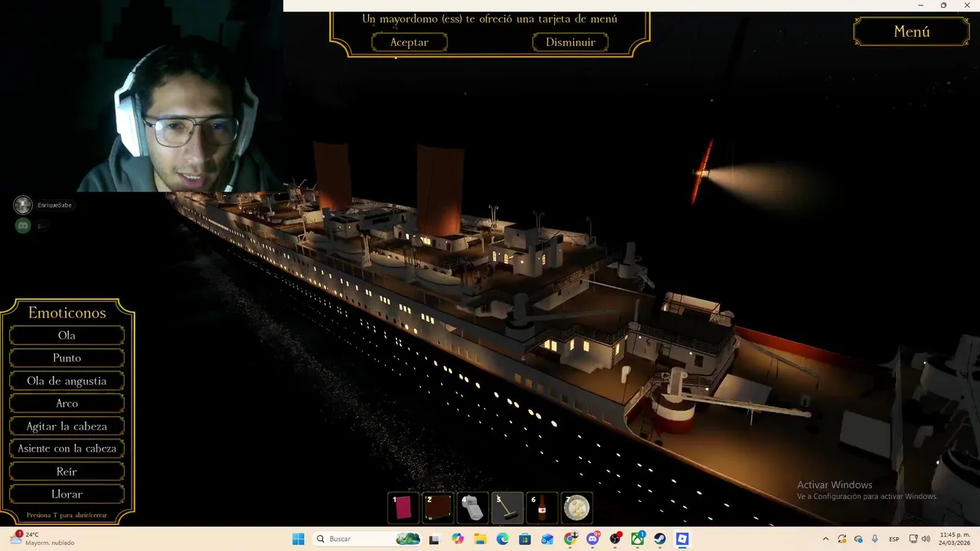Switch to OBS Studio on the taskbar
This screenshot has width=980, height=551.
tap(615, 539)
